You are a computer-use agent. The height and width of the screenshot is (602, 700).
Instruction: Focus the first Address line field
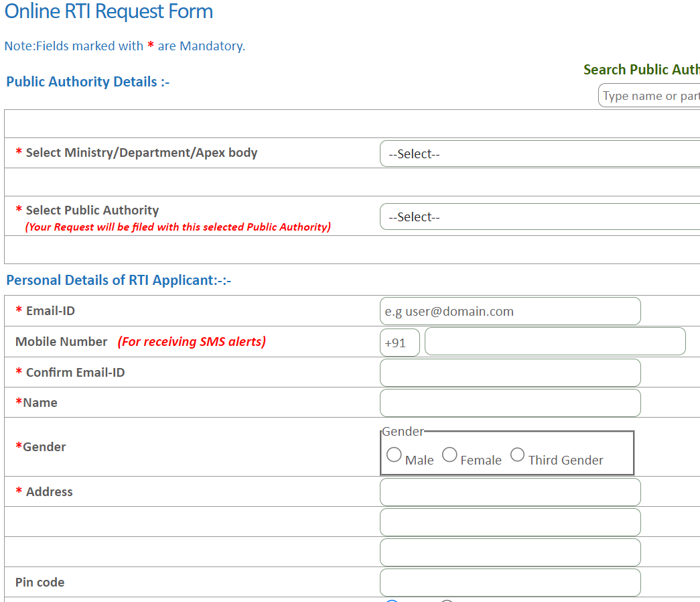510,492
